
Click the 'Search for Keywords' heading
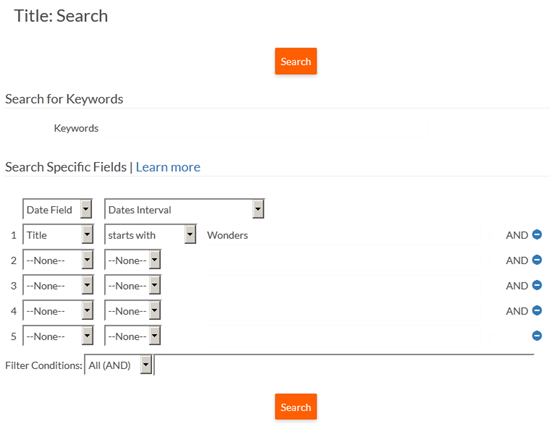pyautogui.click(x=64, y=99)
